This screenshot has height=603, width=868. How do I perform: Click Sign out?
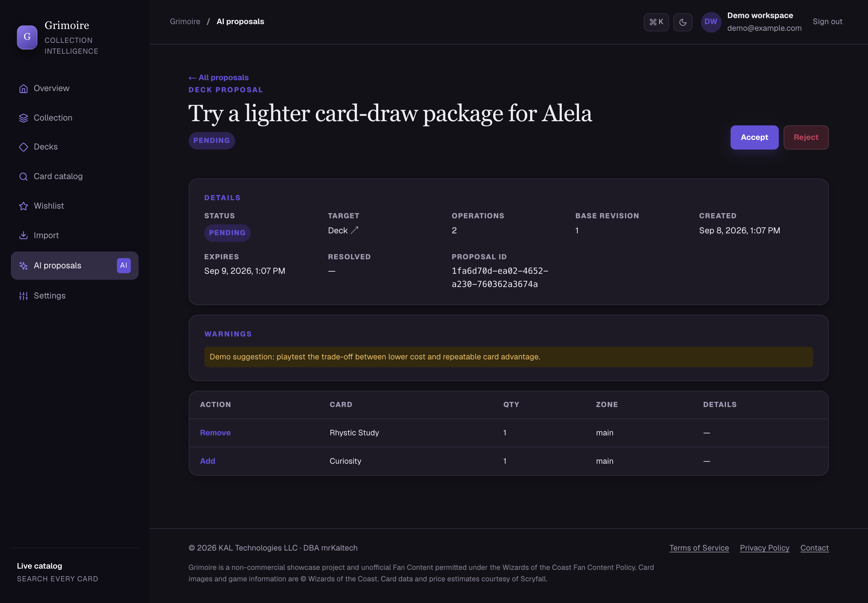827,21
